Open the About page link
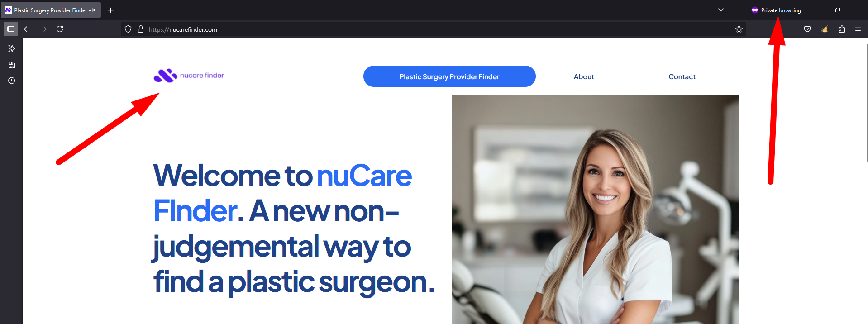The image size is (868, 324). [x=584, y=77]
